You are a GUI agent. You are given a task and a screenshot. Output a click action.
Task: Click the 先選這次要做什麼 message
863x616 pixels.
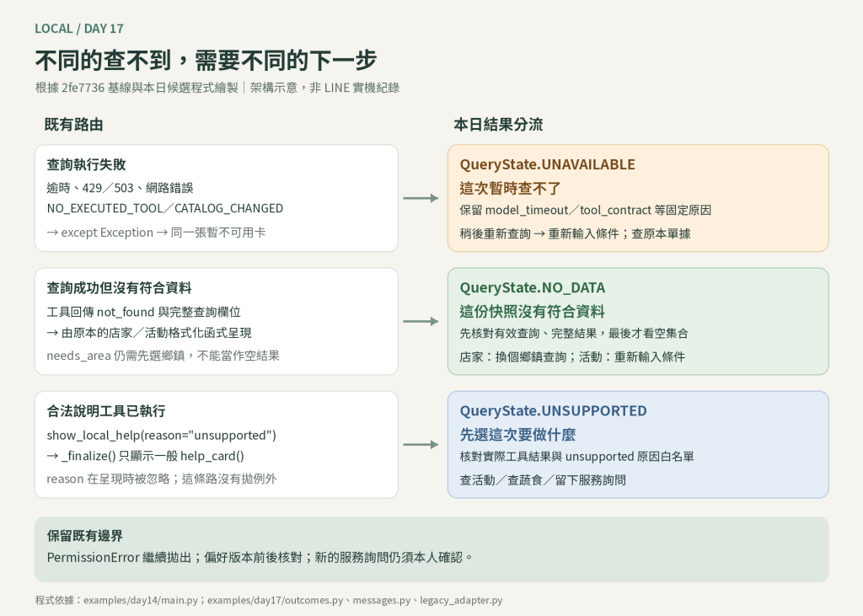click(x=517, y=436)
